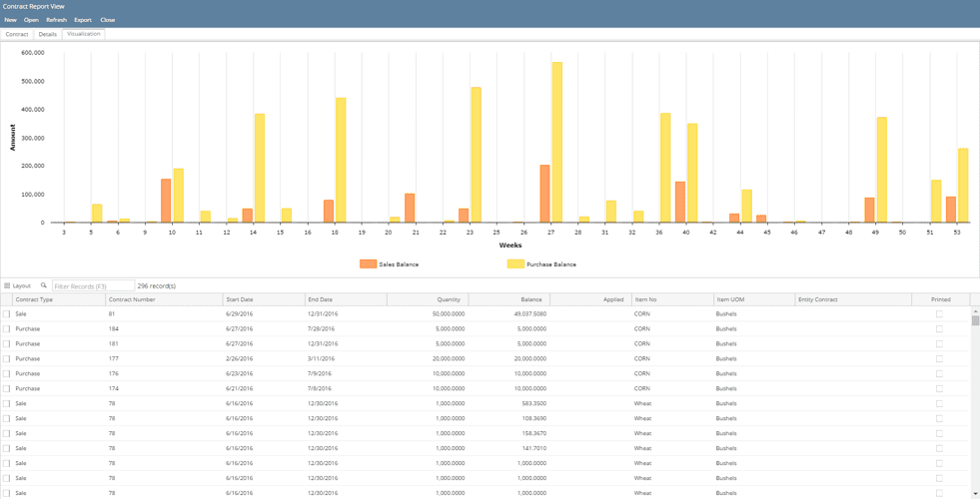Click Export in the top toolbar

click(x=83, y=20)
